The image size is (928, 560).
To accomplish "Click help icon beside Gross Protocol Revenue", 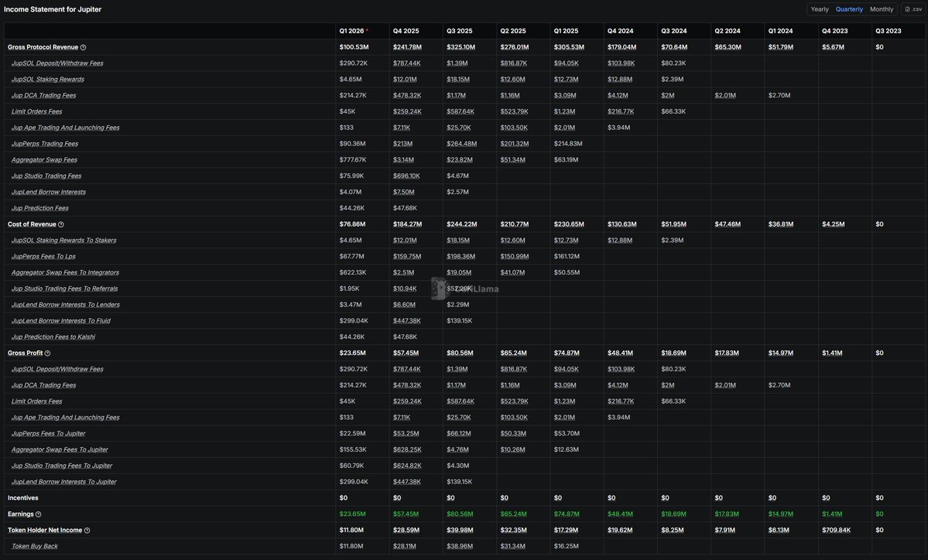I will [x=84, y=47].
